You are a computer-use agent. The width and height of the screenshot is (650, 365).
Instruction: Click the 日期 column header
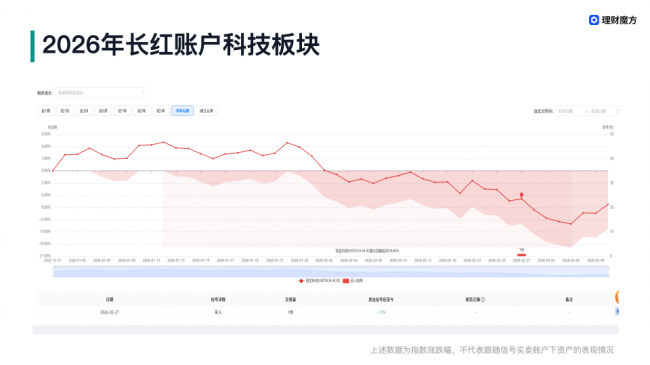point(109,299)
